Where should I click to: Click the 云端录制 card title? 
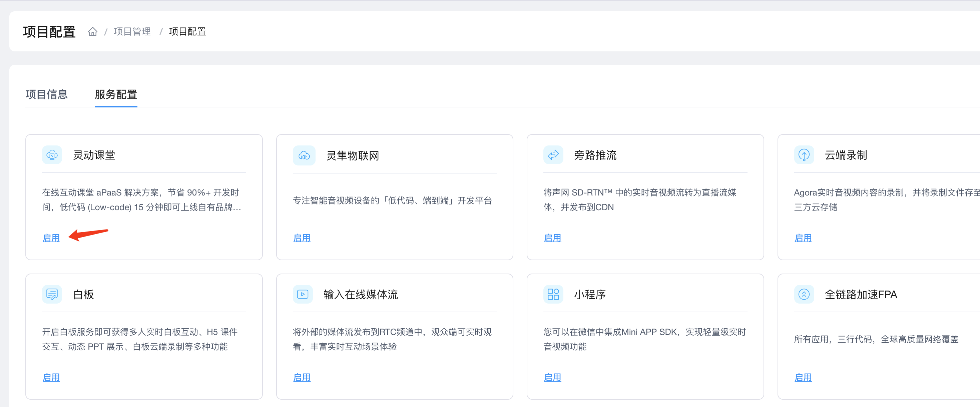pos(846,155)
